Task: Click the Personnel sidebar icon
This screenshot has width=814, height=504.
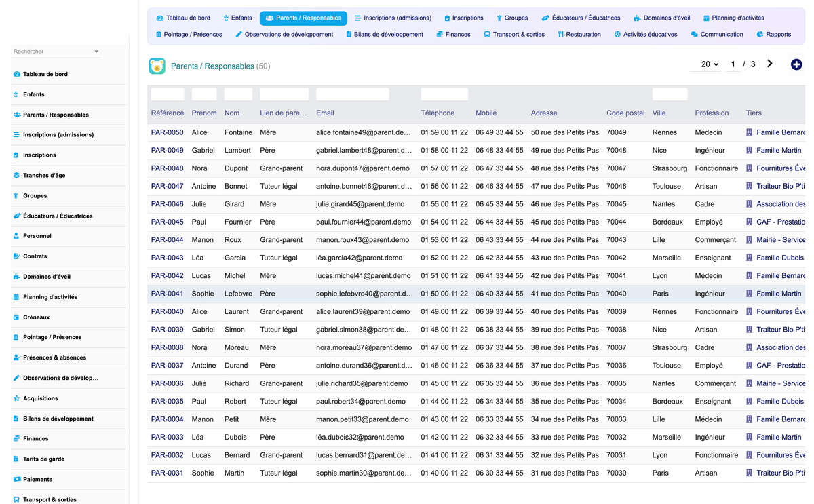Action: click(16, 236)
